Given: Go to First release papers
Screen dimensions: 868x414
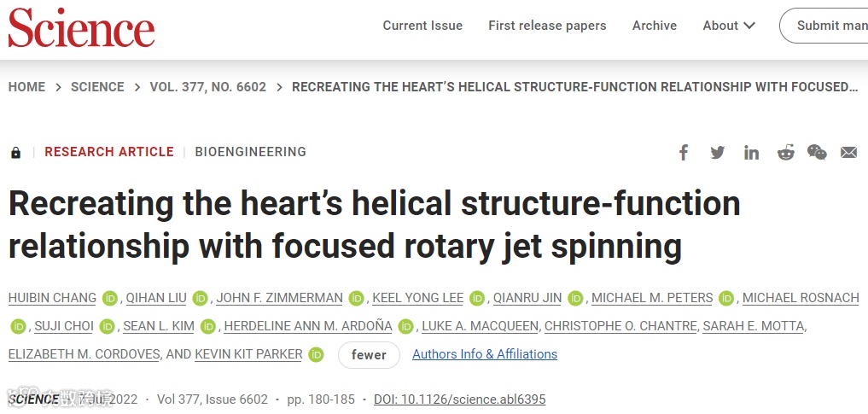Looking at the screenshot, I should [x=547, y=26].
